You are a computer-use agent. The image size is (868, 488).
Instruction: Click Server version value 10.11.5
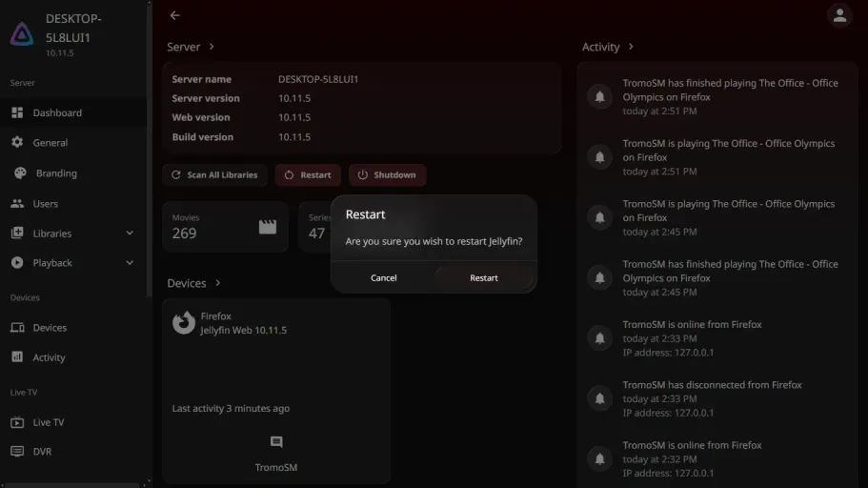[294, 98]
